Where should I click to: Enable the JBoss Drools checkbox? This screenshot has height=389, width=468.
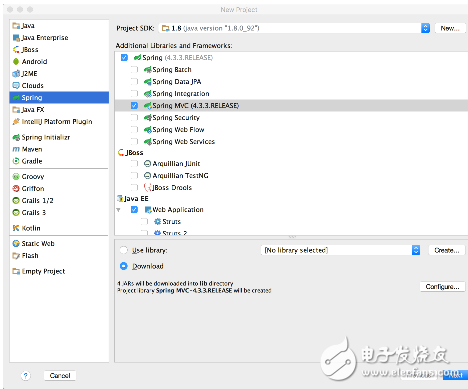point(134,188)
